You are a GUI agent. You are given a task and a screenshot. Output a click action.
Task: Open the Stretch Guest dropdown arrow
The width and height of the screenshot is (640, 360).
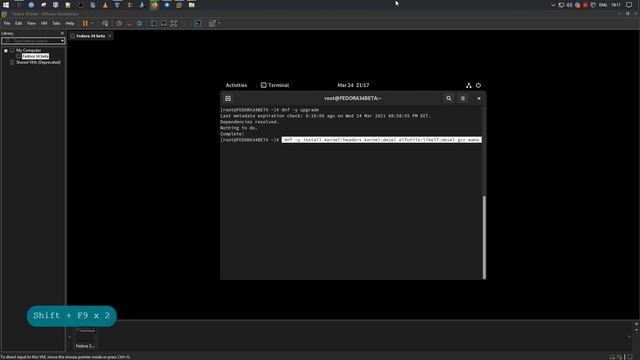pyautogui.click(x=220, y=24)
